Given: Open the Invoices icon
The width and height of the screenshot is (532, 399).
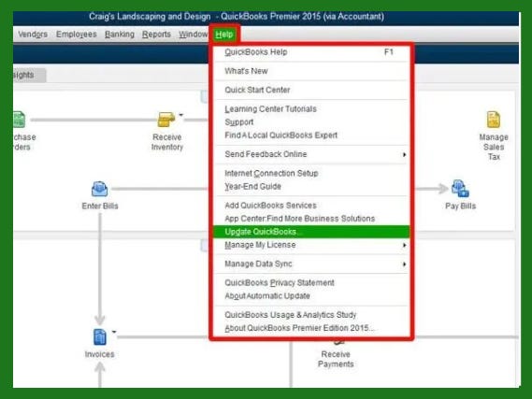Looking at the screenshot, I should click(99, 337).
